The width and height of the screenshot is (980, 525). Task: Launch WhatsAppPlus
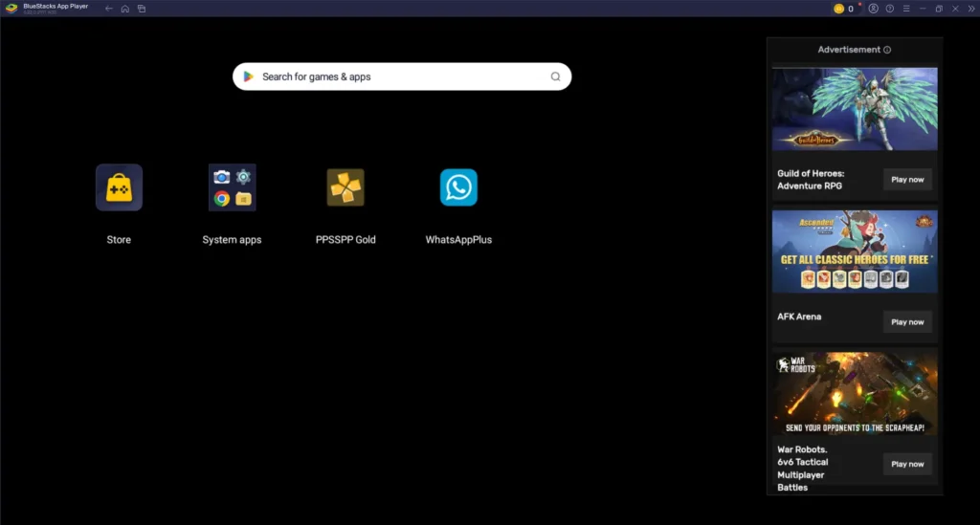[x=458, y=187]
